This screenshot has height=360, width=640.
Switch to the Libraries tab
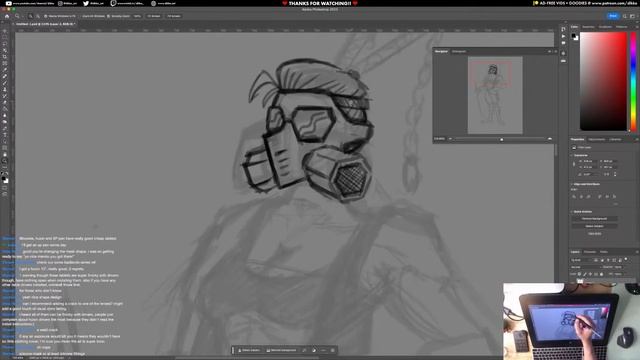(x=616, y=140)
